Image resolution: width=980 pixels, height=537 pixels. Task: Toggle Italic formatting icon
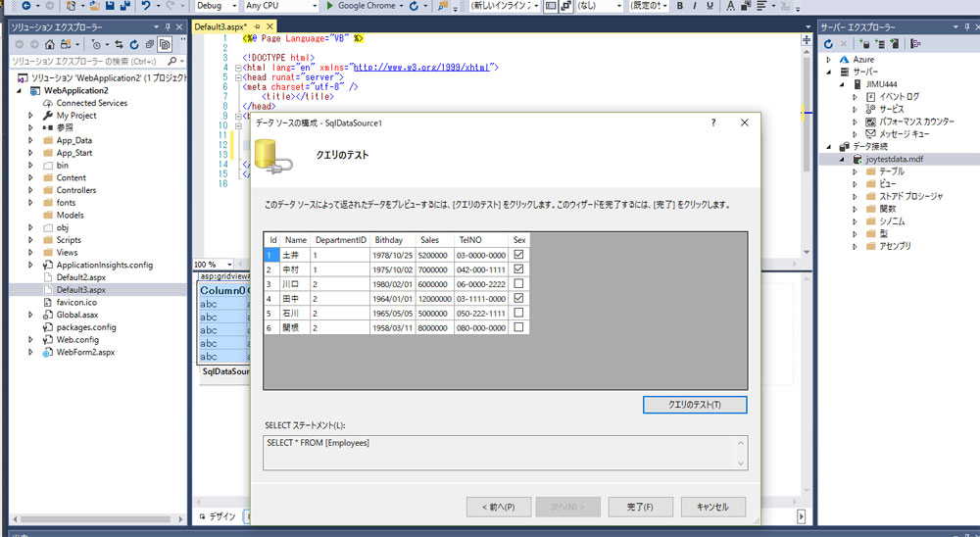[695, 6]
